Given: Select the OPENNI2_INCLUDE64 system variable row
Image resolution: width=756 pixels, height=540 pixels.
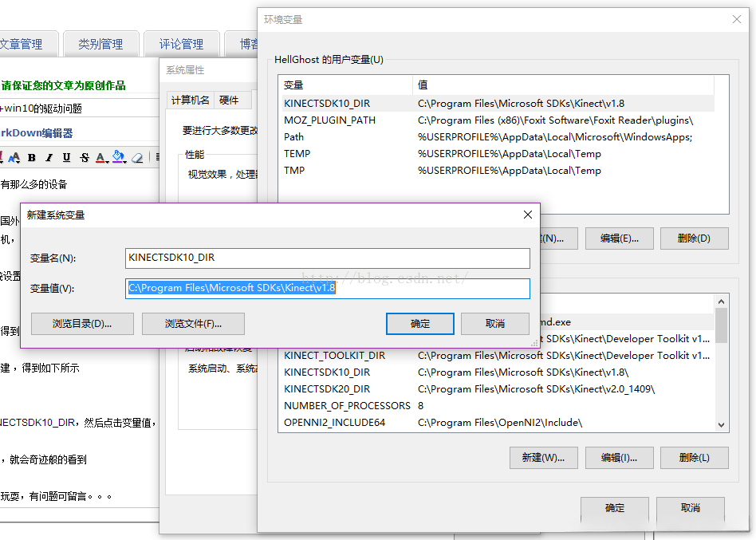Looking at the screenshot, I should 497,423.
